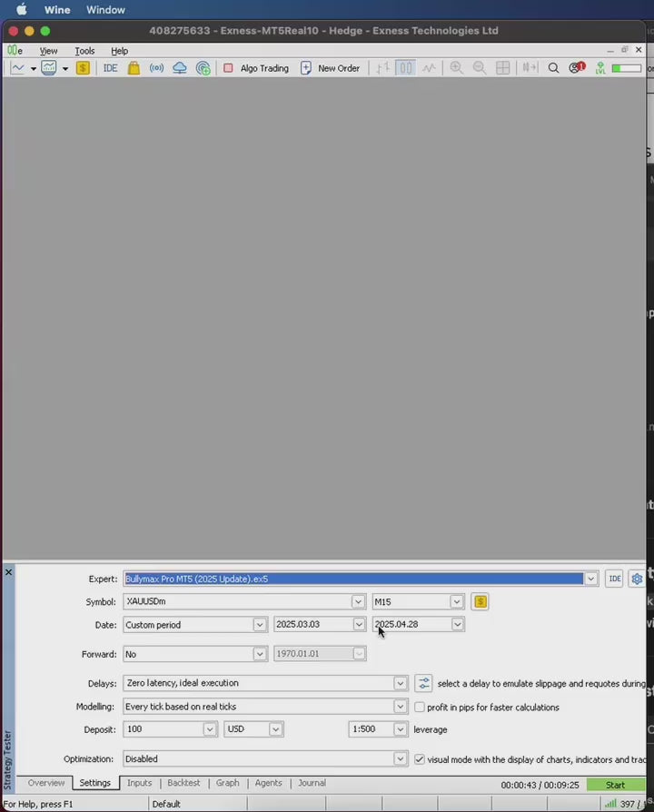Open the Tools menu
Image resolution: width=654 pixels, height=812 pixels.
coord(84,51)
